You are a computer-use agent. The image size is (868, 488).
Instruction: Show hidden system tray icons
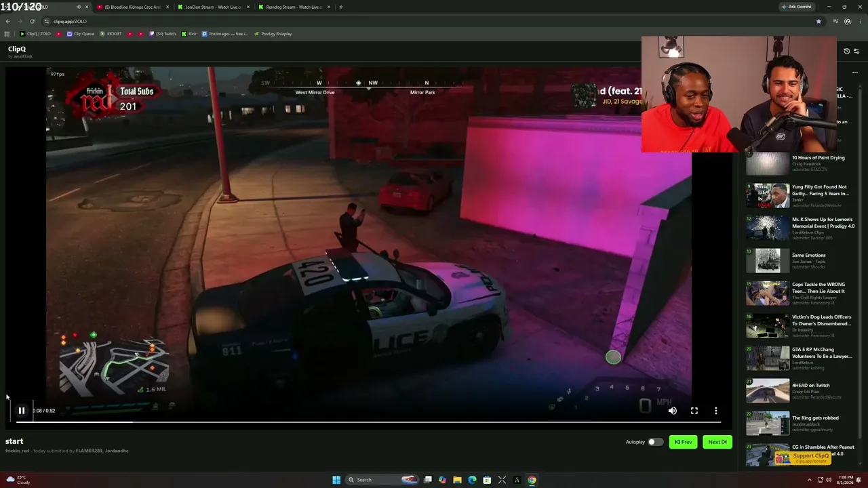click(x=809, y=480)
